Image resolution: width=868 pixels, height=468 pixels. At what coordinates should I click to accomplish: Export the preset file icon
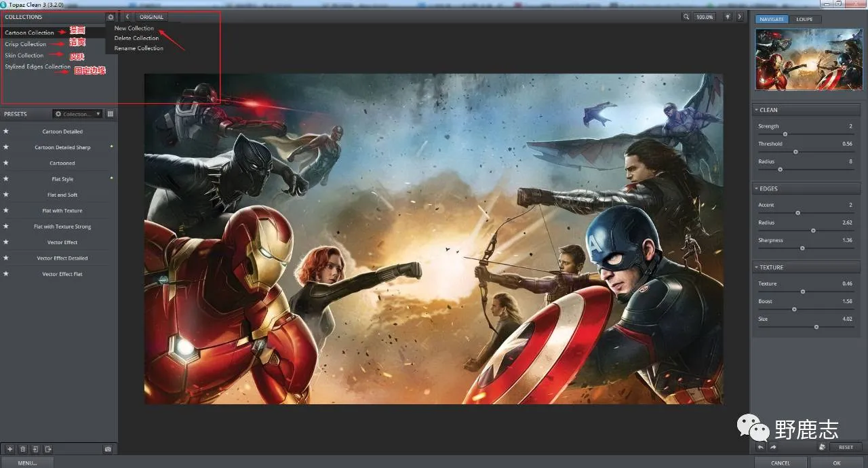coord(48,449)
